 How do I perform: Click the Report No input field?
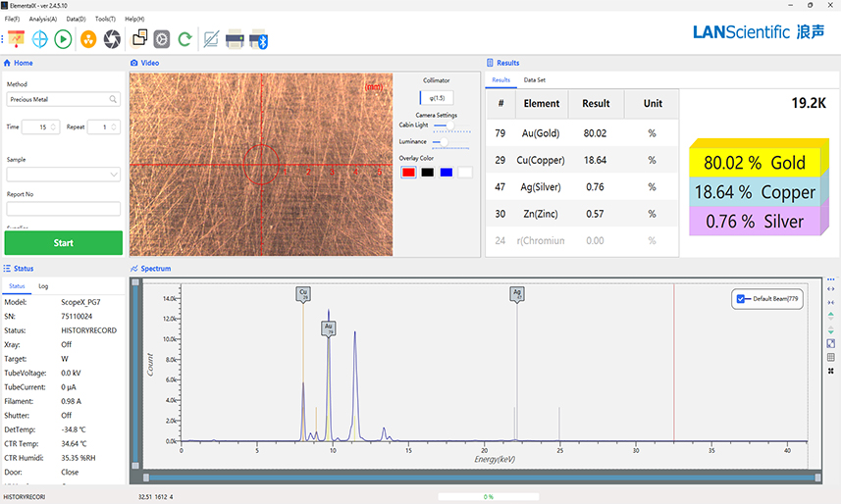click(x=63, y=209)
